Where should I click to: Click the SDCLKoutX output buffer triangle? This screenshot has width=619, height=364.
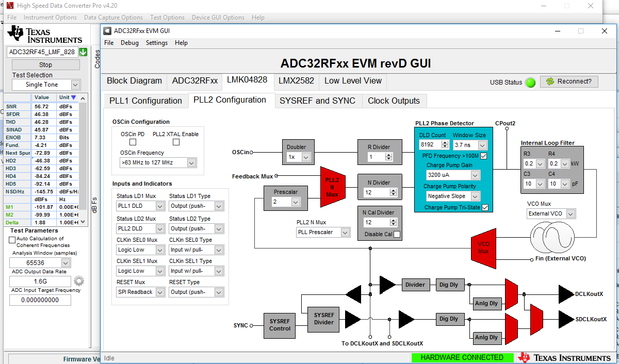566,320
